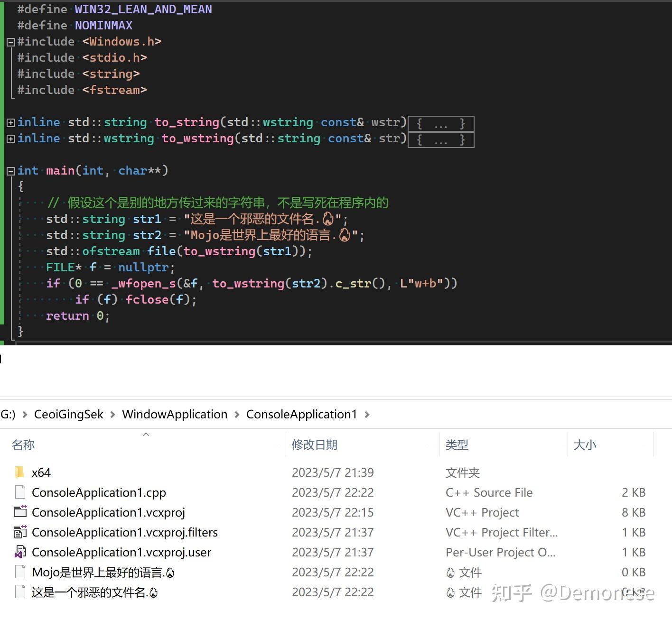672x620 pixels.
Task: Open the breadcrumb chevron after ConsoleApplication1
Action: click(367, 414)
